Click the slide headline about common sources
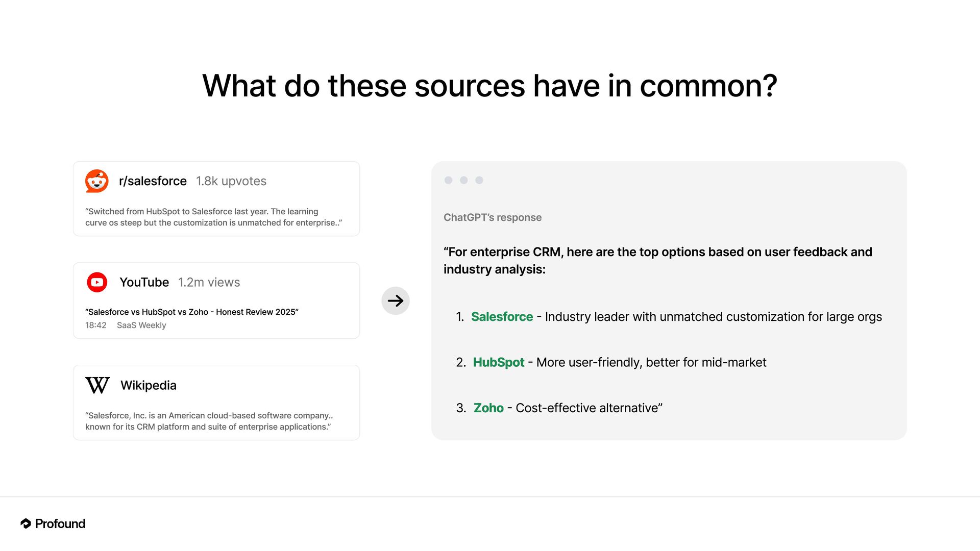 490,86
